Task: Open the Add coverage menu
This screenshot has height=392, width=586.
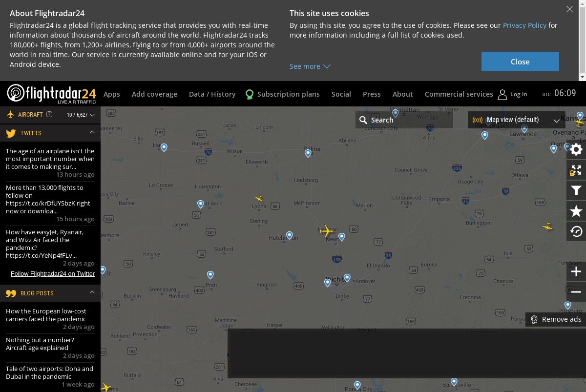Action: pos(154,94)
